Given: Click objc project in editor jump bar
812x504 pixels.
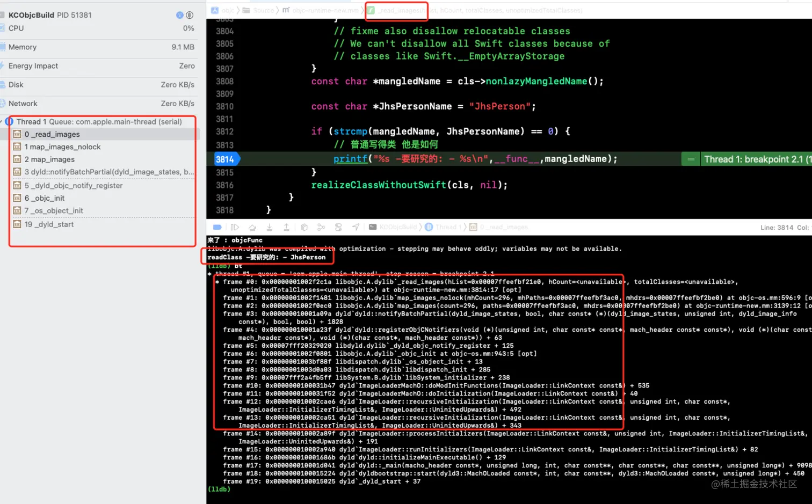Looking at the screenshot, I should 223,10.
